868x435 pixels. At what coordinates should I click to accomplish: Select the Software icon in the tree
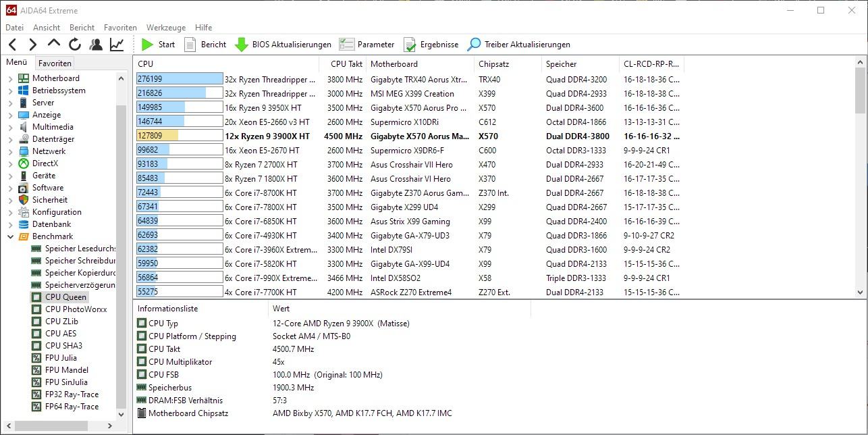(x=24, y=188)
